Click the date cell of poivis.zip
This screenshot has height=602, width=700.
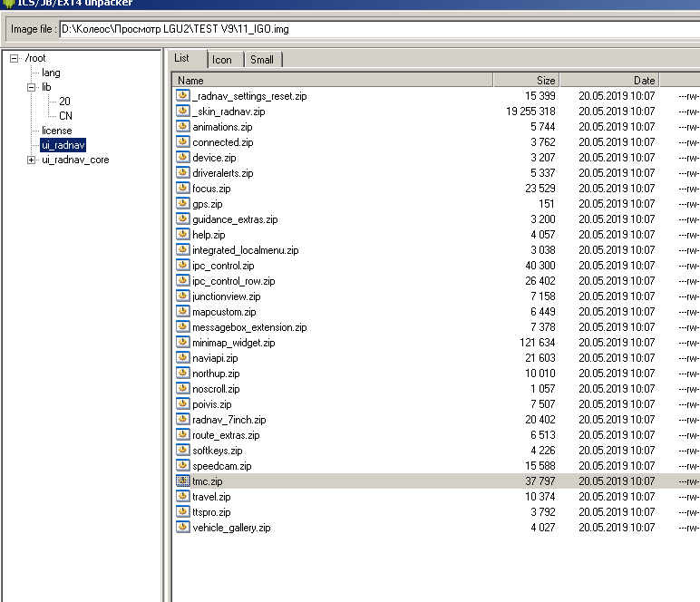617,403
